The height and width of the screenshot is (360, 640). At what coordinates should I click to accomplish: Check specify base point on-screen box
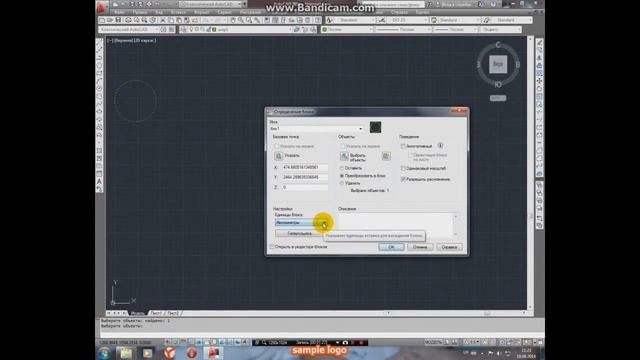click(277, 146)
